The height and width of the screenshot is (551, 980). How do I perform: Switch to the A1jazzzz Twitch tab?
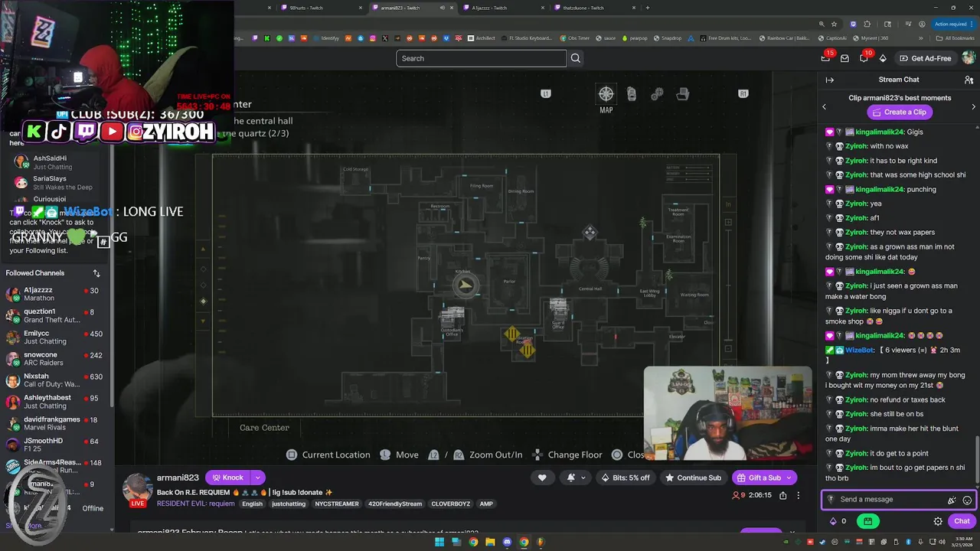click(504, 8)
